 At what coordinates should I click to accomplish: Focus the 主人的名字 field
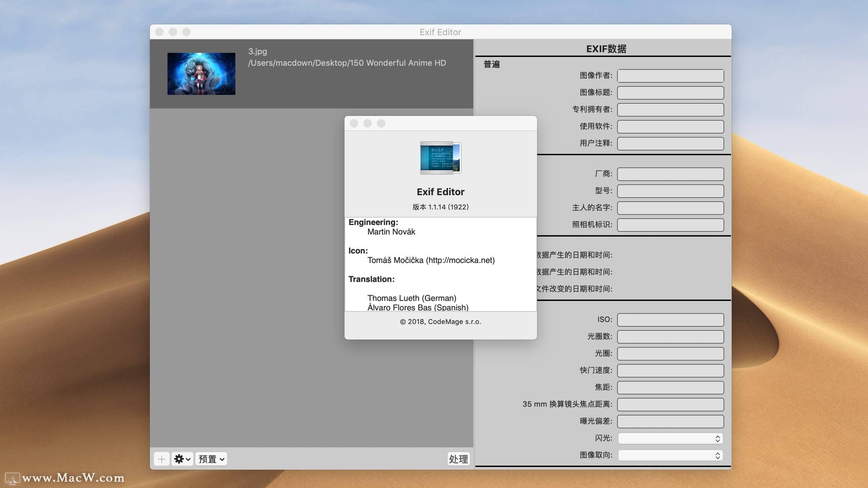[x=670, y=208]
